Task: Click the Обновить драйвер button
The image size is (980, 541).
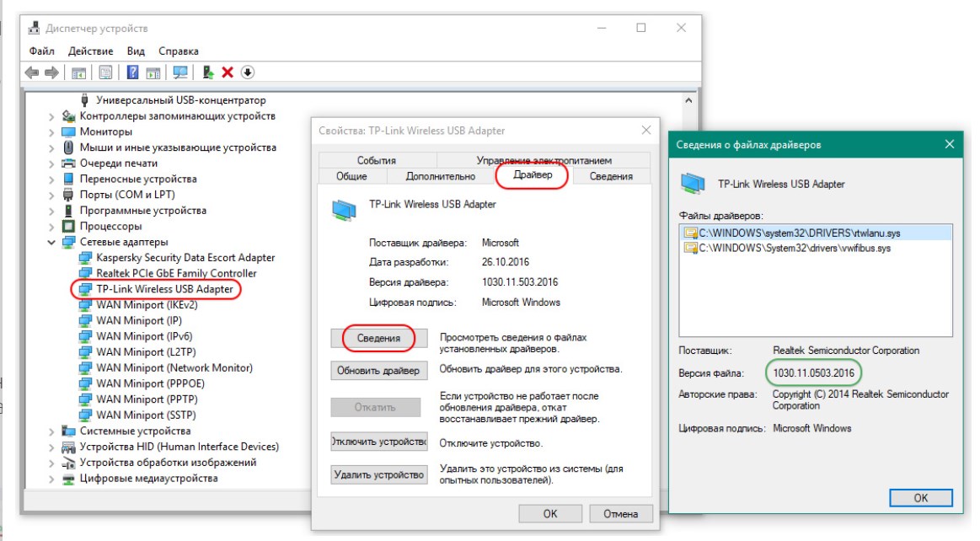Action: (x=378, y=371)
